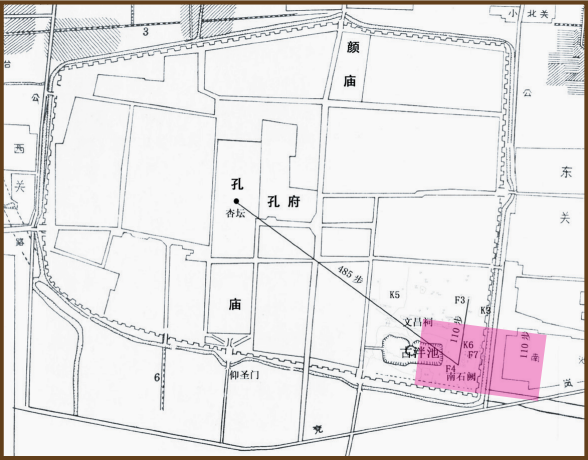Select the F4 marker
Screen dimensions: 588x460
tap(451, 368)
